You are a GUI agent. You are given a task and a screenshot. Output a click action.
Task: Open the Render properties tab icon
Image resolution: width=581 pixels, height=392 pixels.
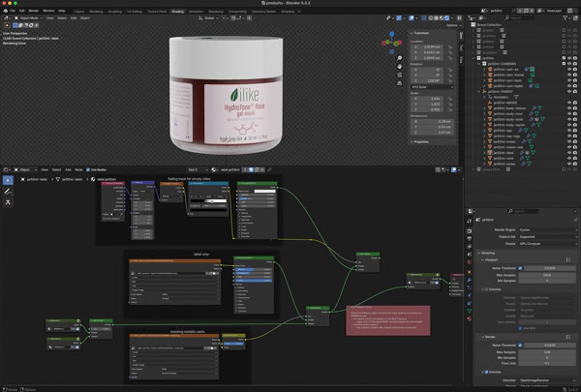click(470, 230)
